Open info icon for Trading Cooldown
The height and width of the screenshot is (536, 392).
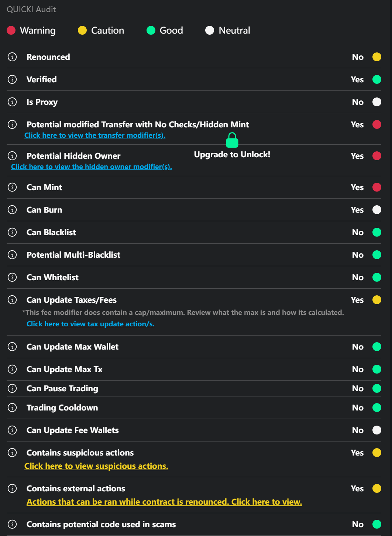(12, 408)
